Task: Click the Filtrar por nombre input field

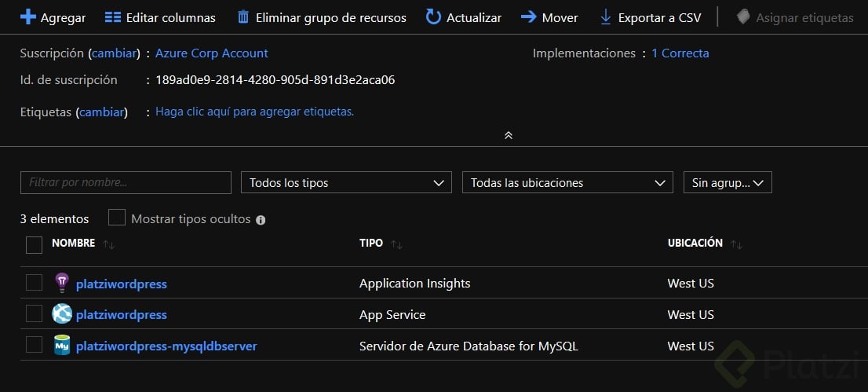Action: 126,182
